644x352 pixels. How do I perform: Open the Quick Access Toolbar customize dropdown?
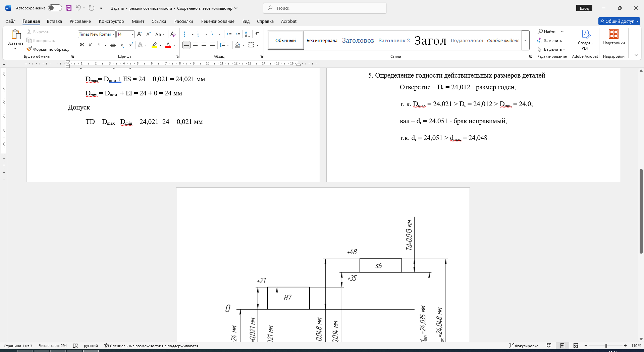tap(101, 8)
